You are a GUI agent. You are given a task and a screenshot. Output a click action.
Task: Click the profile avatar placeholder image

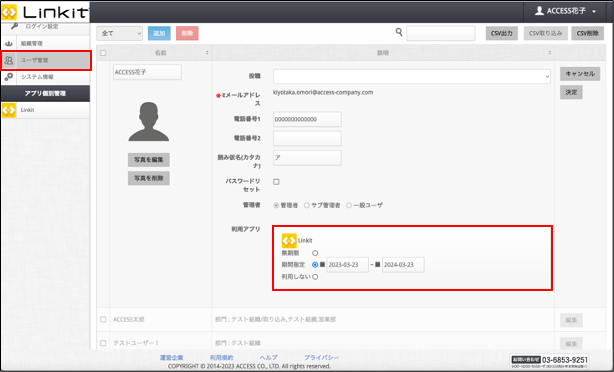(x=149, y=121)
